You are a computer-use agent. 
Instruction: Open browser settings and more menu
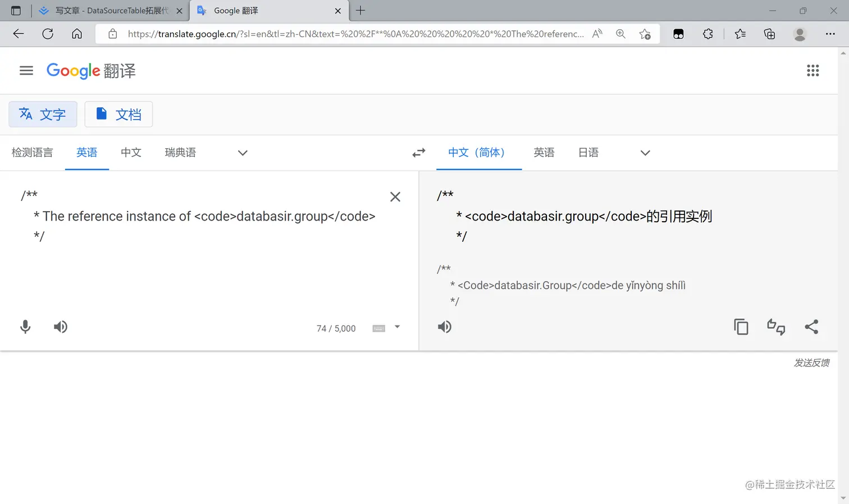pos(830,34)
